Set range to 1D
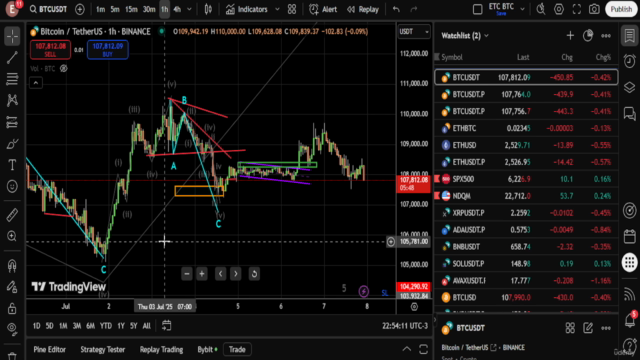Screen dimensions: 640x360 click(36, 326)
